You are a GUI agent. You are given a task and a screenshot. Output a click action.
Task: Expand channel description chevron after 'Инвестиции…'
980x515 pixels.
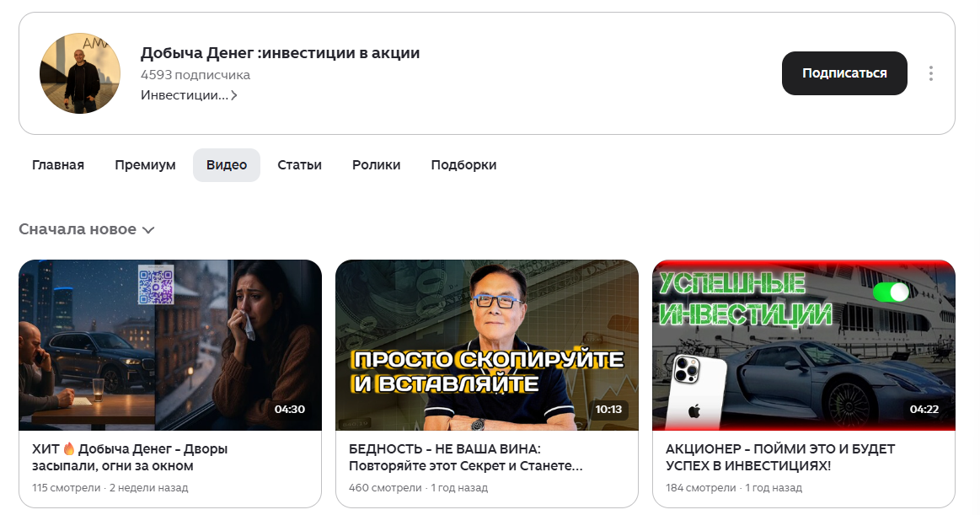tap(233, 95)
